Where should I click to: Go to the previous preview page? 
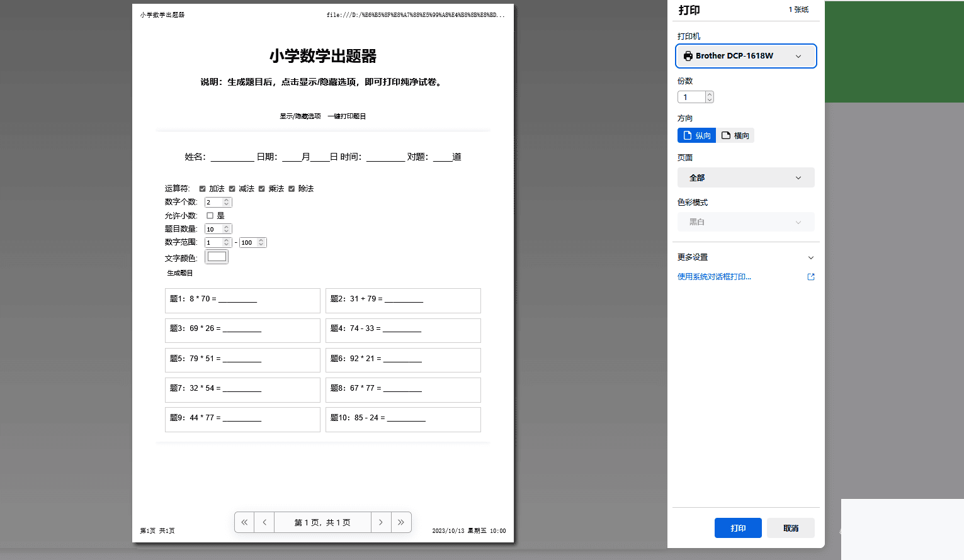[x=264, y=522]
